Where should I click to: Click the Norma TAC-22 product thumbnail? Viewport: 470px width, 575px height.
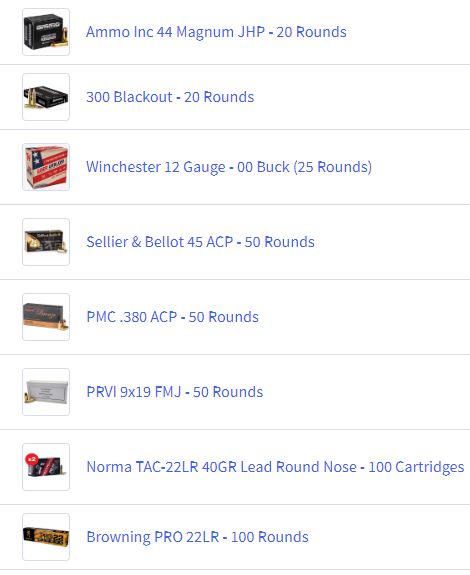click(46, 467)
